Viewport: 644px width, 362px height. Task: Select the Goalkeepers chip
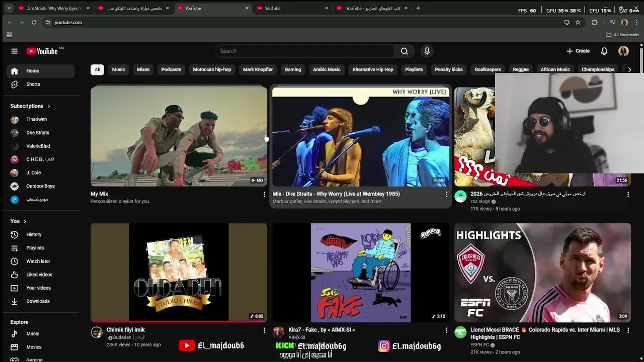tap(488, 69)
